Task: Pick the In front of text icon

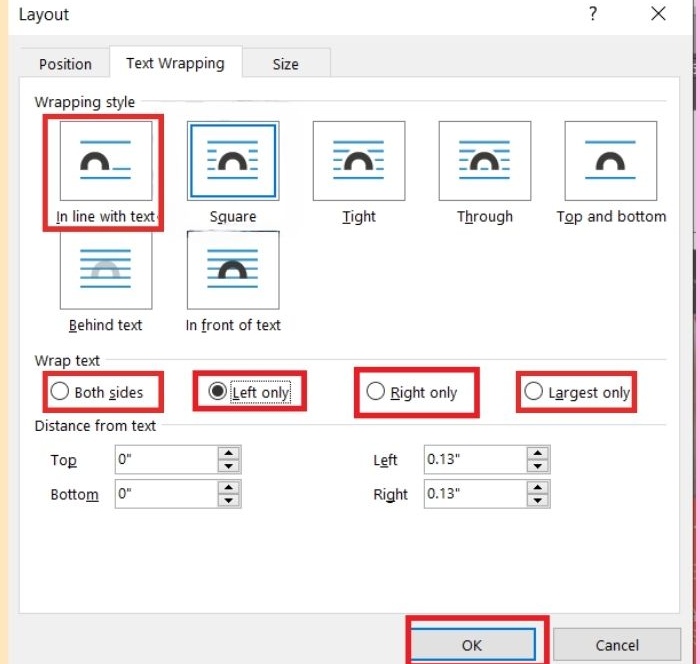Action: click(x=232, y=270)
